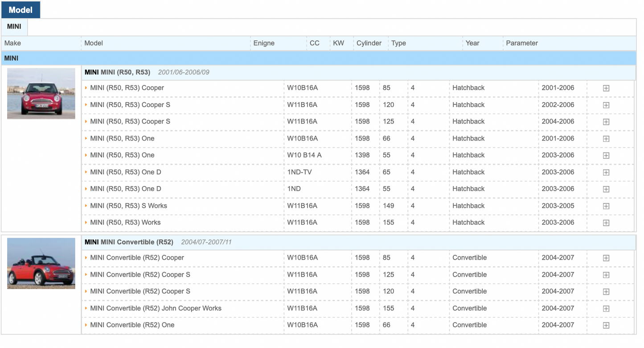Expand parameters for Convertible (R52) One row
Screen dimensions: 644x348
[x=606, y=326]
